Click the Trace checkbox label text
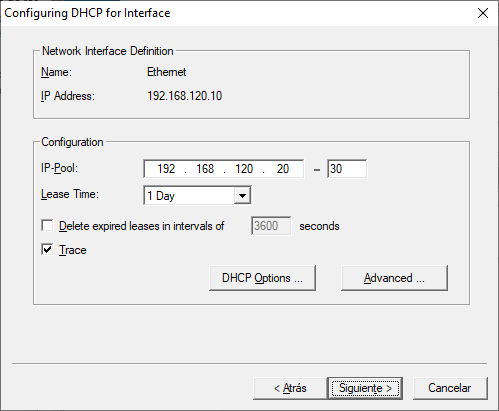 [x=73, y=250]
